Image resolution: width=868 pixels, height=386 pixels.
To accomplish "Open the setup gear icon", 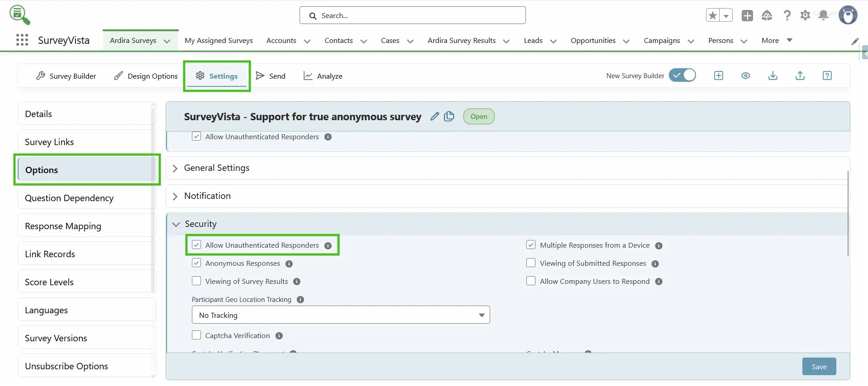I will (x=805, y=15).
